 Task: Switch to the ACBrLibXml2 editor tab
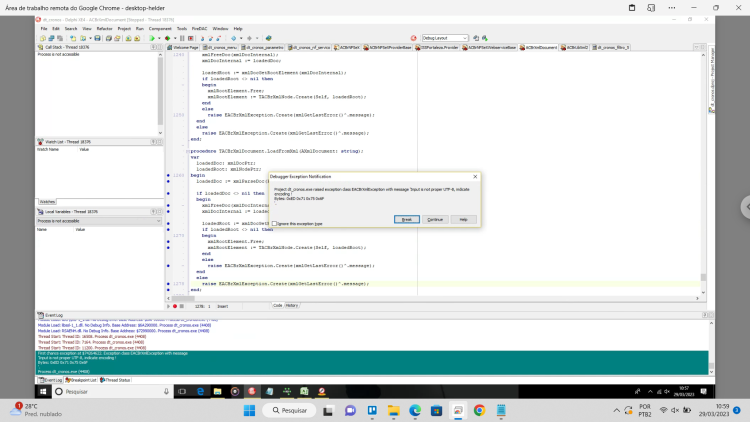(x=574, y=47)
